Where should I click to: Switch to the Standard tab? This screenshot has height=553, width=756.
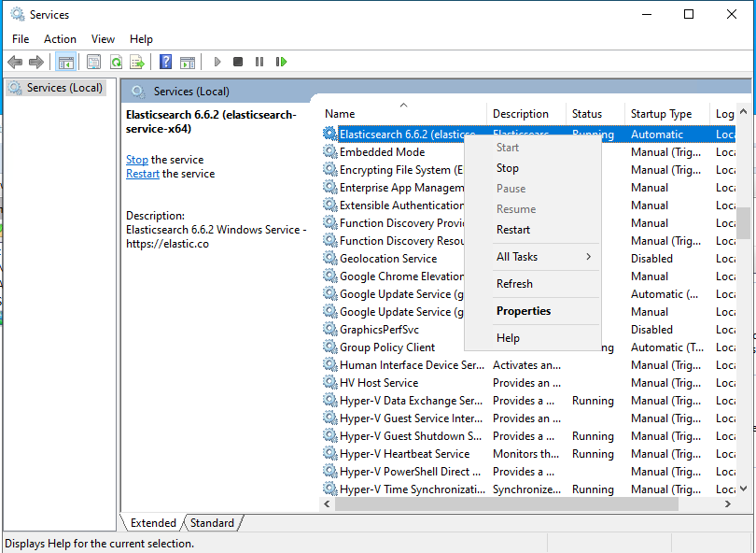point(212,522)
